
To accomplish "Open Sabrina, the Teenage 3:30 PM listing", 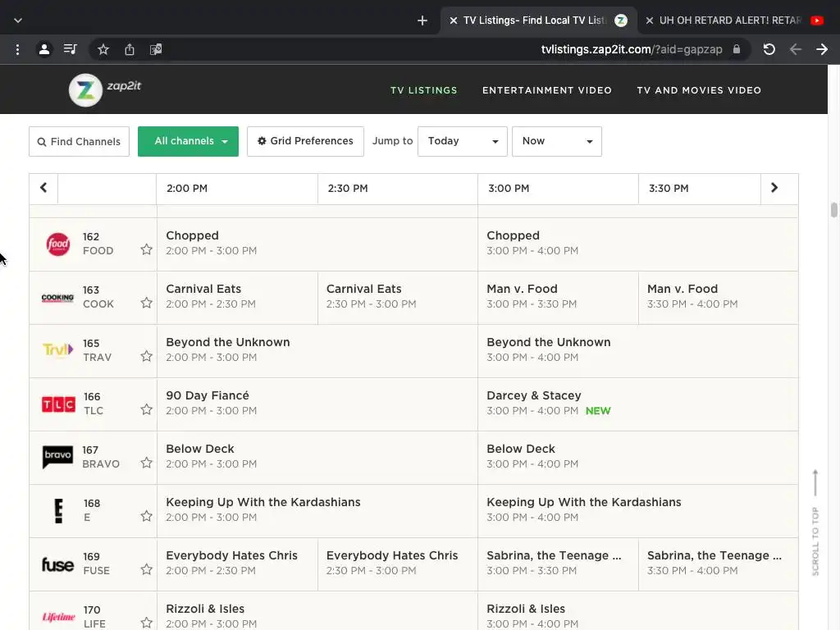I will click(718, 564).
